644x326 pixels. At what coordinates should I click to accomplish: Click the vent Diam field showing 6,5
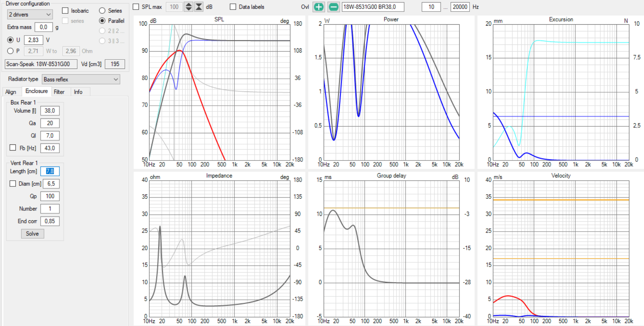click(x=51, y=184)
